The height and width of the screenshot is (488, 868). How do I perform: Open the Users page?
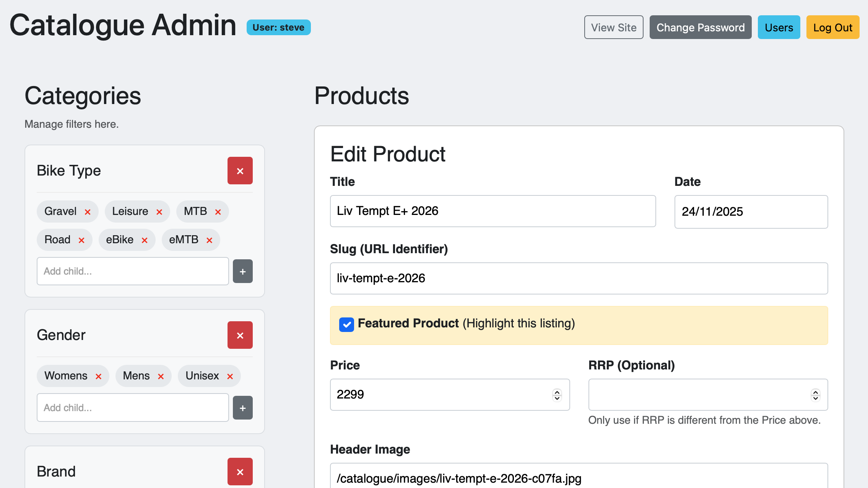[779, 28]
